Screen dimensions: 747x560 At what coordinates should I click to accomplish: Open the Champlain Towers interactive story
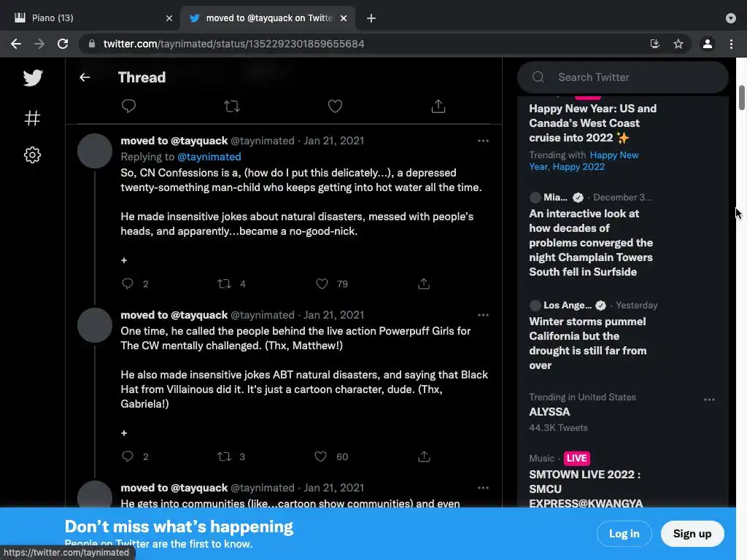point(591,242)
